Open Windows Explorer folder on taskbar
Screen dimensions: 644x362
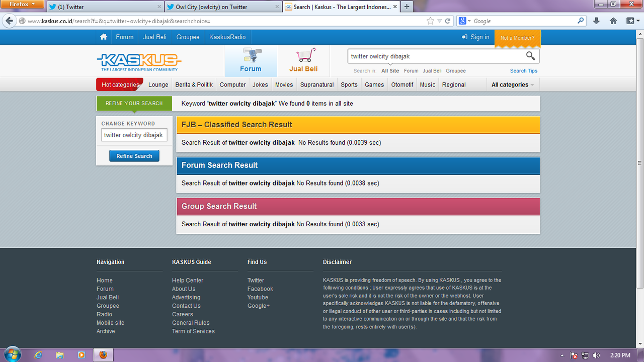(x=60, y=355)
